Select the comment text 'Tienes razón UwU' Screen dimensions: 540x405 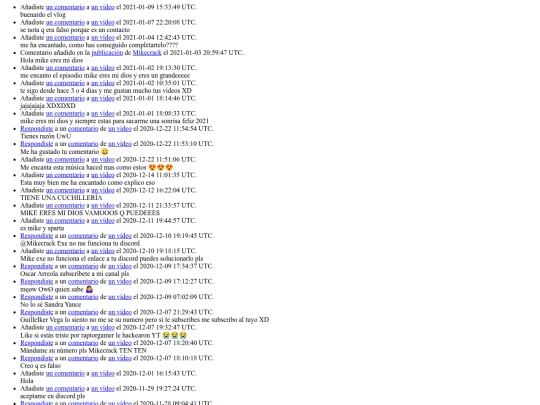pos(45,136)
